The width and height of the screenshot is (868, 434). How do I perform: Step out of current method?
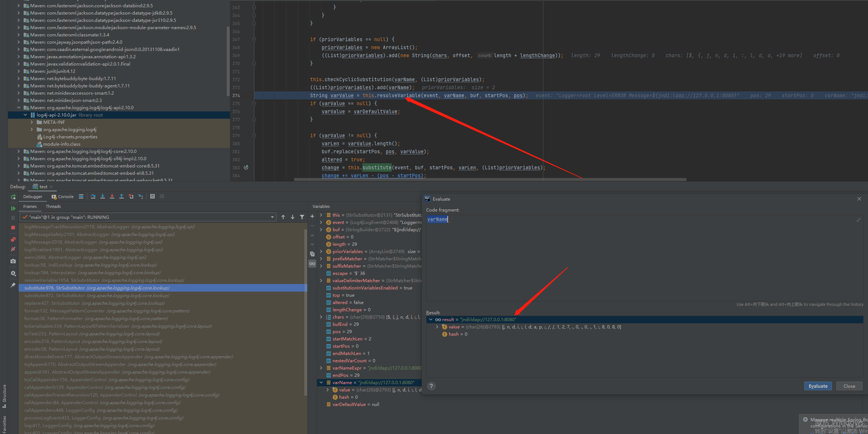122,197
